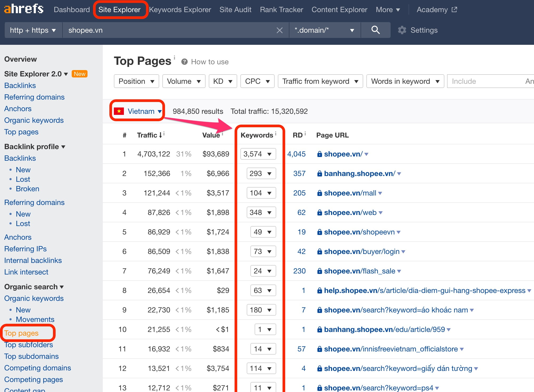Select Top pages under Organic search

(21, 333)
